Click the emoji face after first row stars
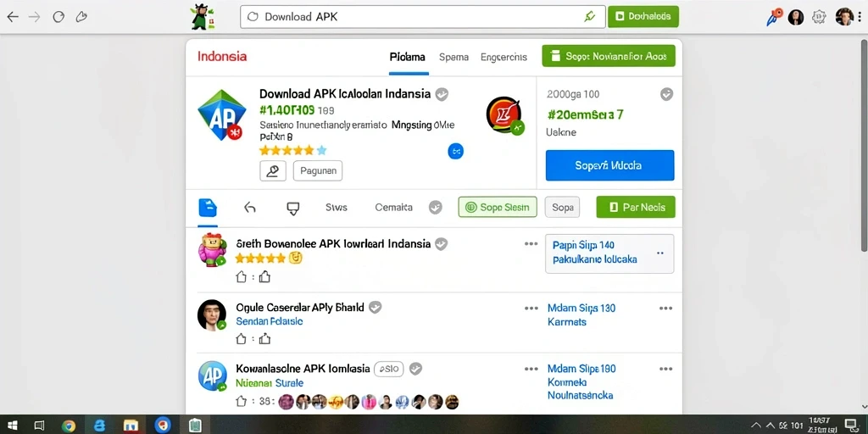This screenshot has height=434, width=868. click(x=296, y=258)
